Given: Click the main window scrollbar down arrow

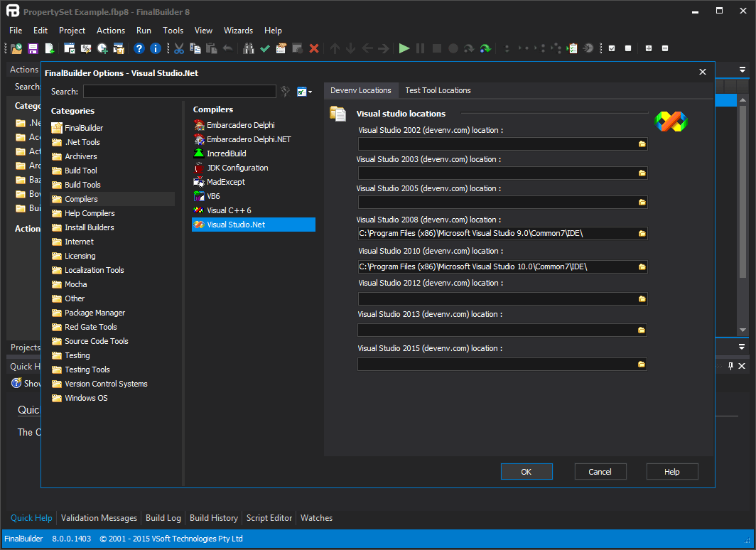Looking at the screenshot, I should 742,330.
